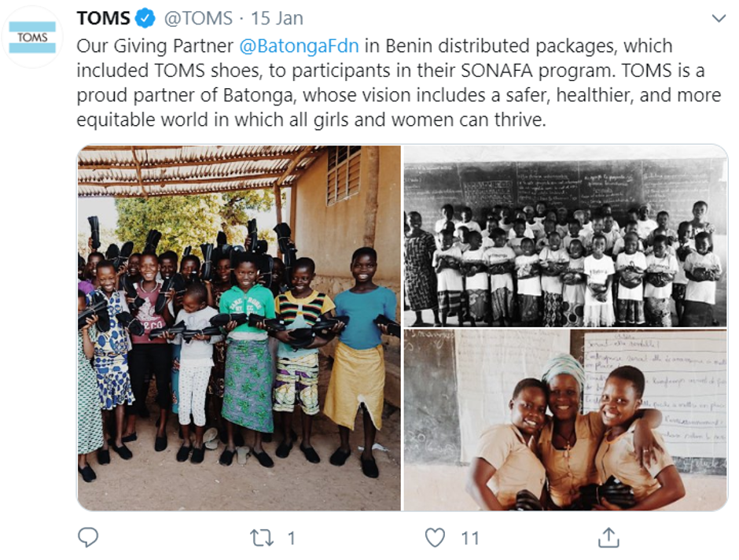The image size is (739, 560).
Task: Click the like count number 11
Action: click(x=470, y=538)
